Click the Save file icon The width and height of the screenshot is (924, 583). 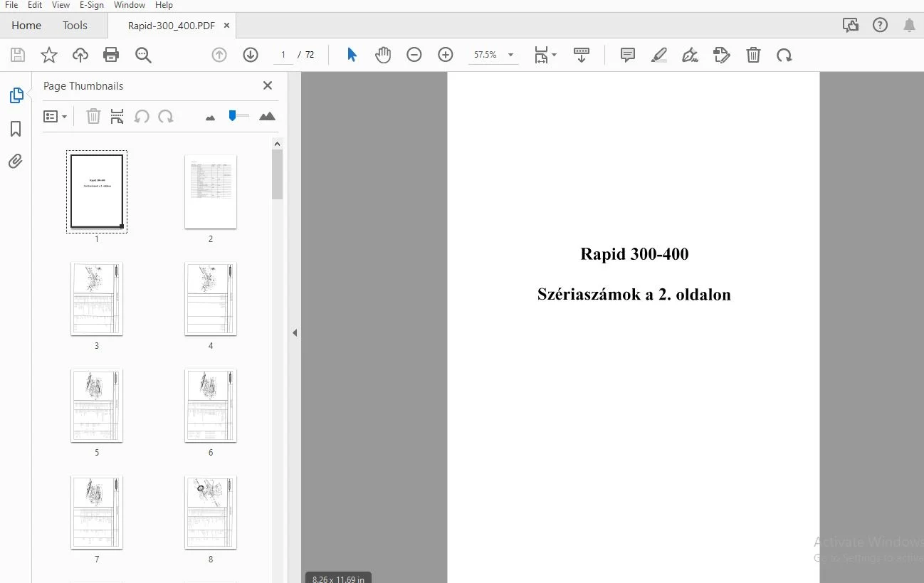[x=18, y=55]
